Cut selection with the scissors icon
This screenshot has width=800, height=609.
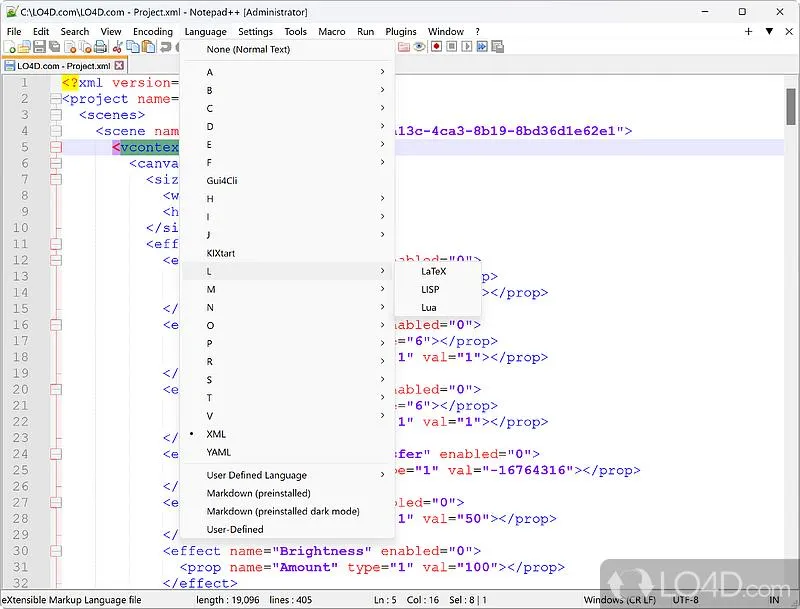pyautogui.click(x=117, y=47)
